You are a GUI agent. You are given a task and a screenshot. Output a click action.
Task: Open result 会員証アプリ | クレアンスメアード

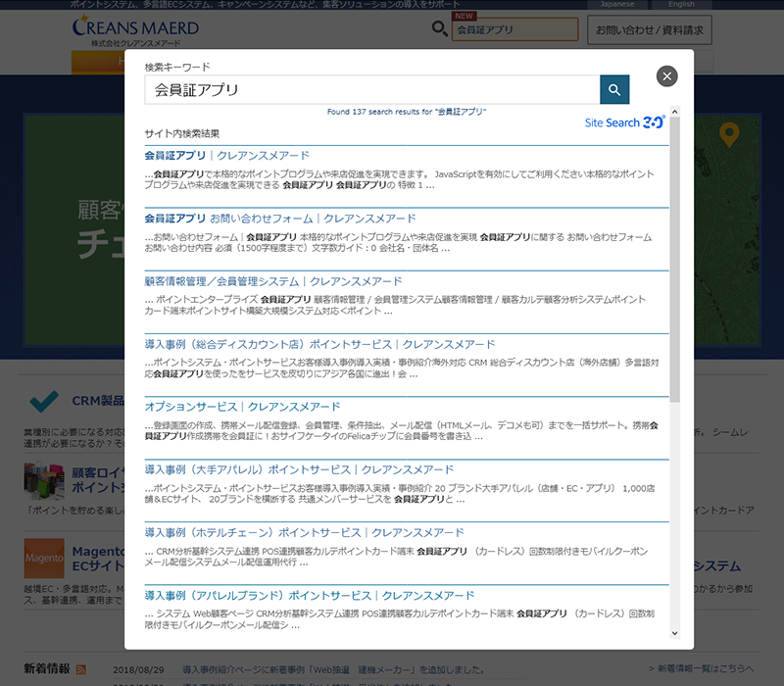(227, 156)
